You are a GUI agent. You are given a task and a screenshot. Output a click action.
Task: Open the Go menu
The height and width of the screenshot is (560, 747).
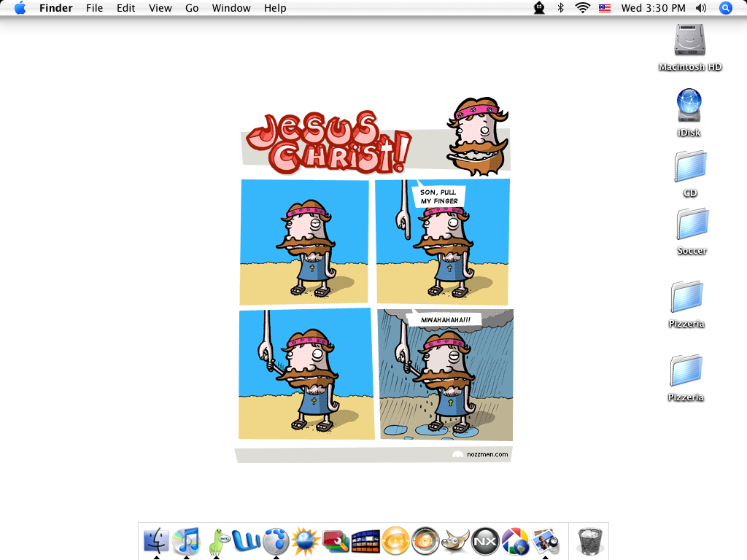click(x=192, y=8)
